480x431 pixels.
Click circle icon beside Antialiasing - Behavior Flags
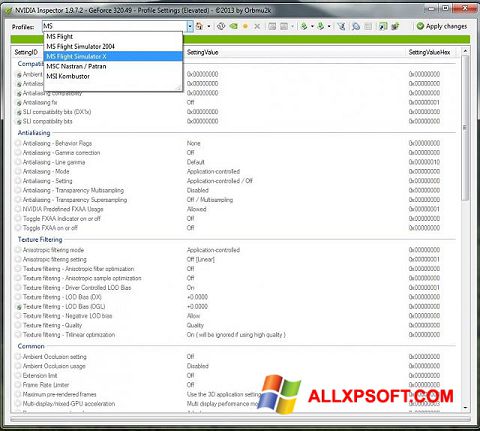tap(18, 143)
